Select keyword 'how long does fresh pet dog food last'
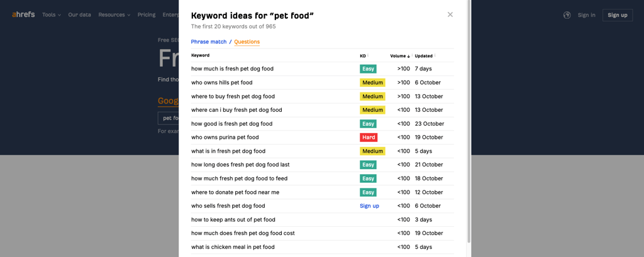Viewport: 644px width, 257px height. pyautogui.click(x=240, y=165)
